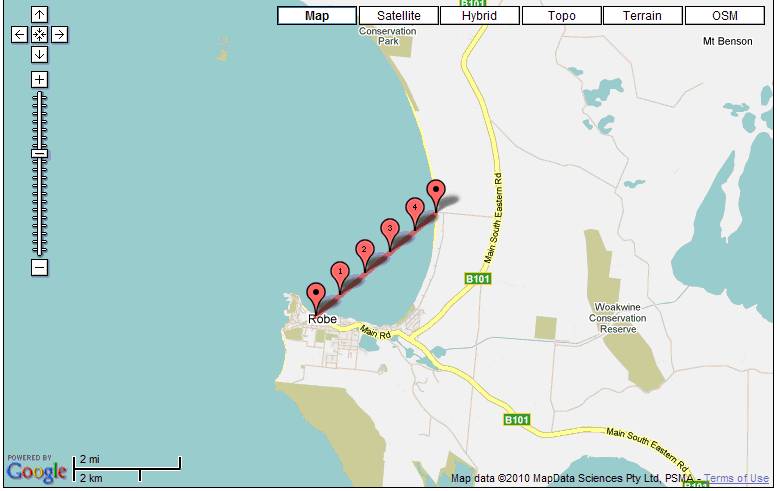777x491 pixels.
Task: Pan the map up with arrow
Action: coord(39,15)
